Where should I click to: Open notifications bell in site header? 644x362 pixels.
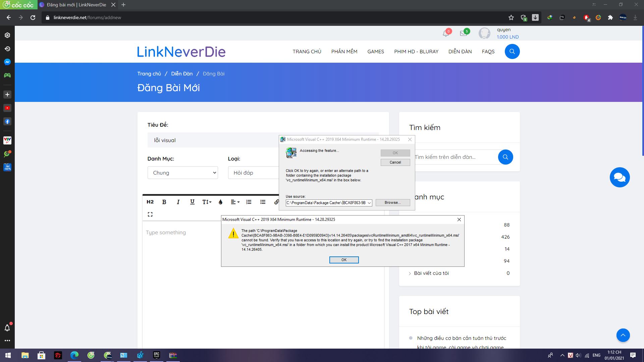click(446, 33)
